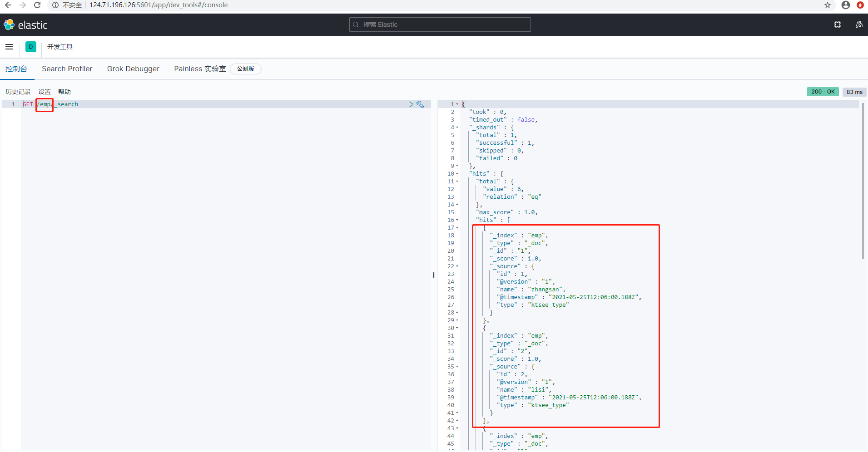Click the timestamp value on line 26
868x452 pixels.
pos(594,297)
